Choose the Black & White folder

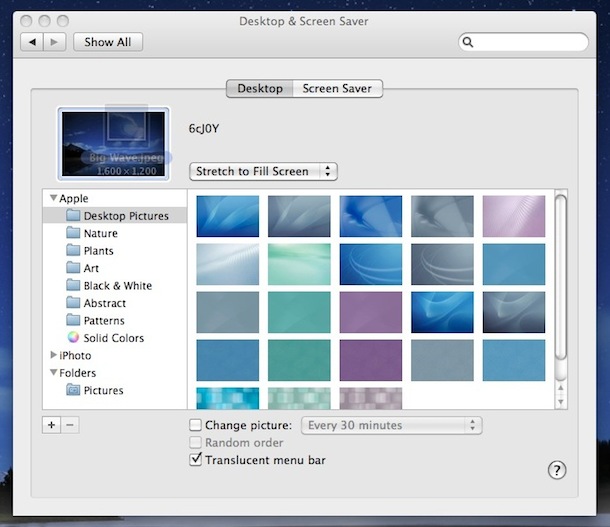tap(117, 286)
